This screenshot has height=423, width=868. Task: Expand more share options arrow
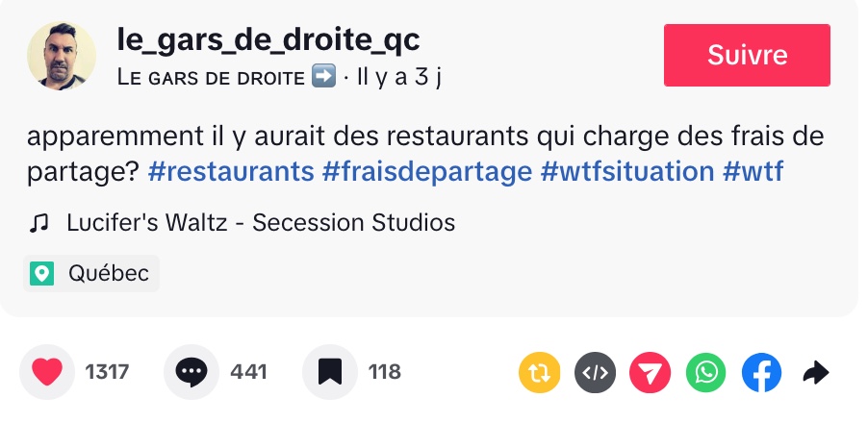[x=816, y=373]
